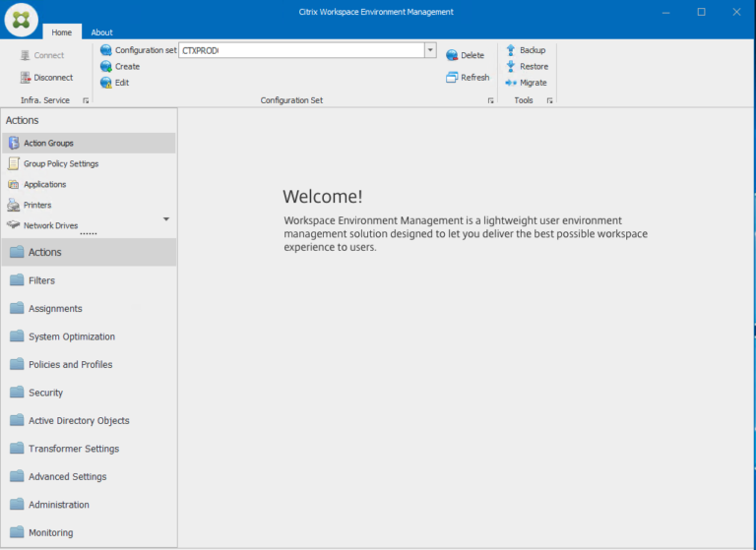Click the Citrix application logo button
This screenshot has width=756, height=550.
22,20
